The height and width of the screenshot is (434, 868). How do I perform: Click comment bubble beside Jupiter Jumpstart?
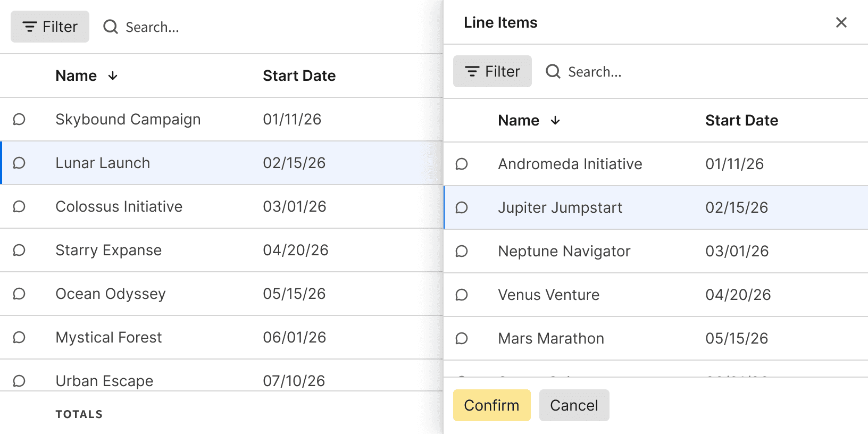[x=462, y=207]
